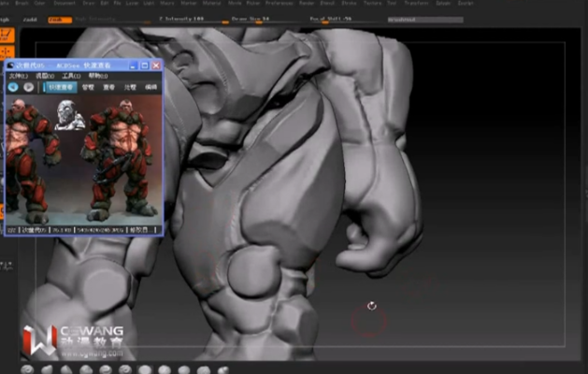Switch to the 管理 tab in ACDSee
Image resolution: width=588 pixels, height=374 pixels.
pos(88,87)
